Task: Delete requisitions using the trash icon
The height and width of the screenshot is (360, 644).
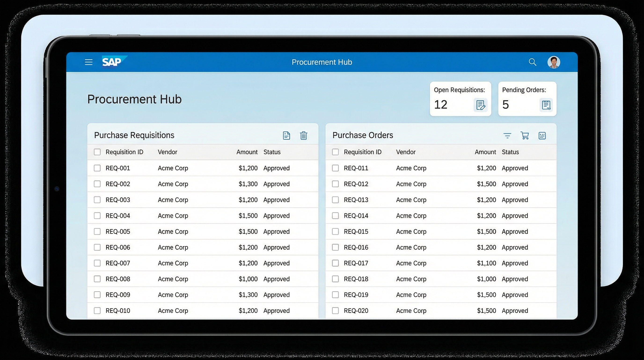Action: click(304, 135)
